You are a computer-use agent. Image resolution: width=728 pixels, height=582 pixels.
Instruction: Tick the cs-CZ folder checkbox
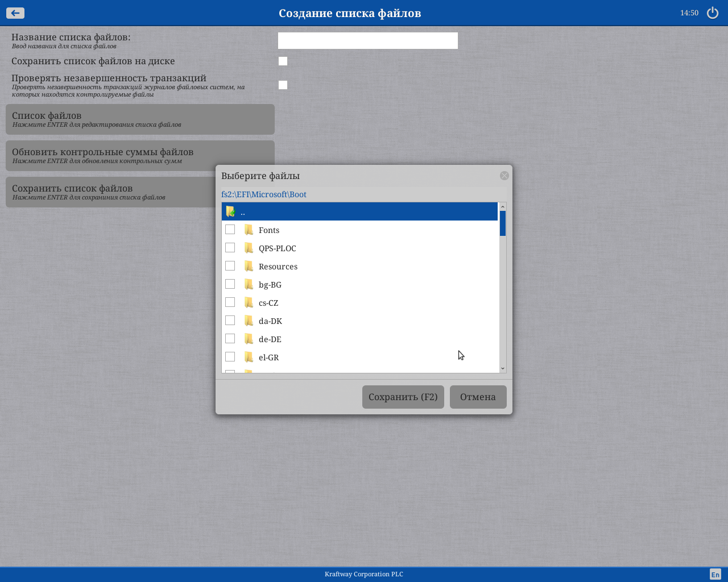(230, 302)
